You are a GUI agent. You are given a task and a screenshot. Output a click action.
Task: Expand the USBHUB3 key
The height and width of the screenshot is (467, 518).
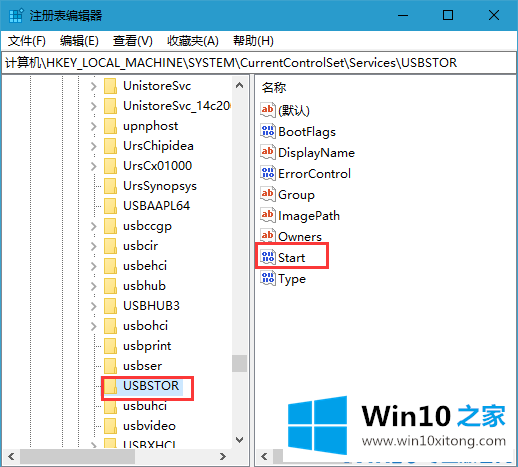94,306
